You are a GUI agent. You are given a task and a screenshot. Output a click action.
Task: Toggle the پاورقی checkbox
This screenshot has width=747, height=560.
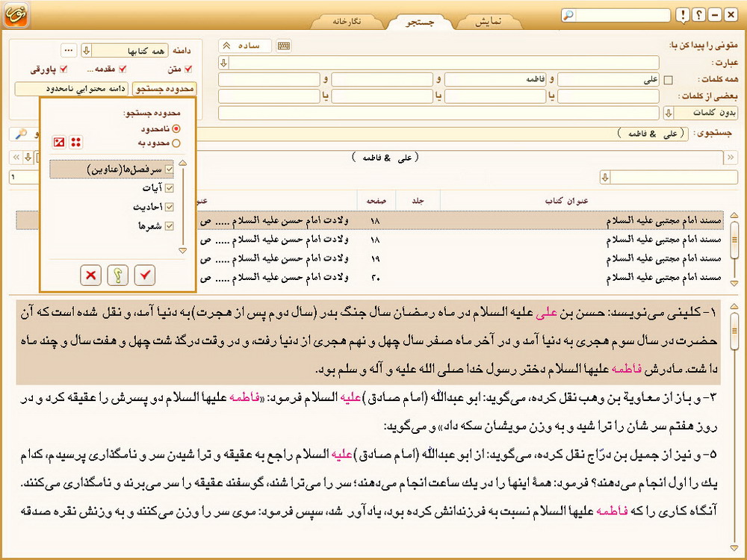[63, 69]
